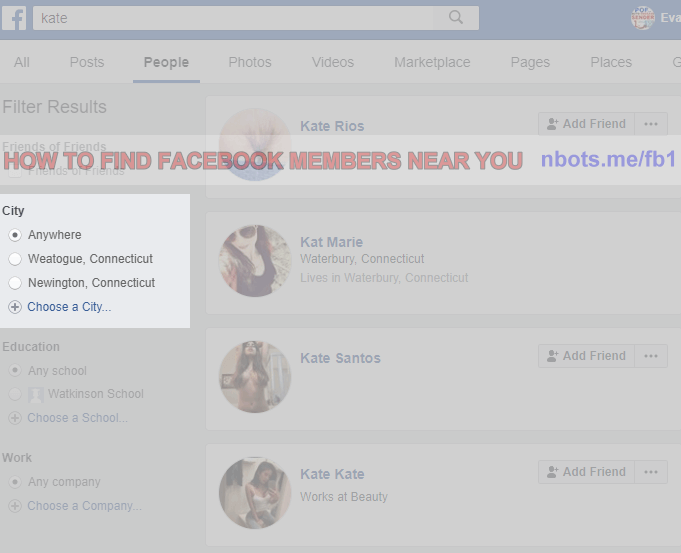
Task: Click the plus icon beside Choose a City
Action: [15, 307]
